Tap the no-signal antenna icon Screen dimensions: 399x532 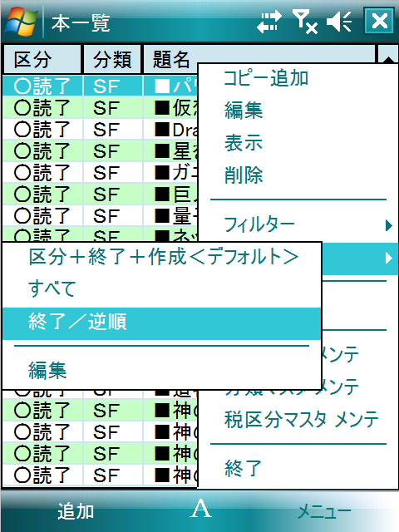pyautogui.click(x=305, y=22)
